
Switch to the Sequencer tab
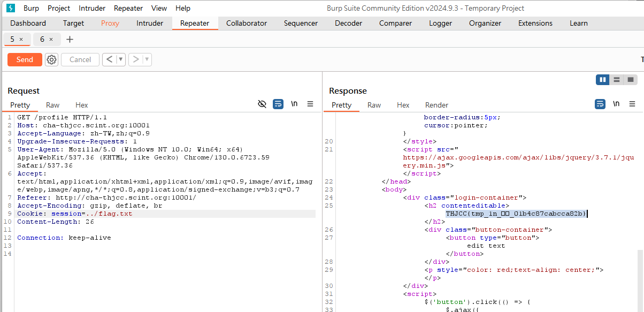point(301,23)
